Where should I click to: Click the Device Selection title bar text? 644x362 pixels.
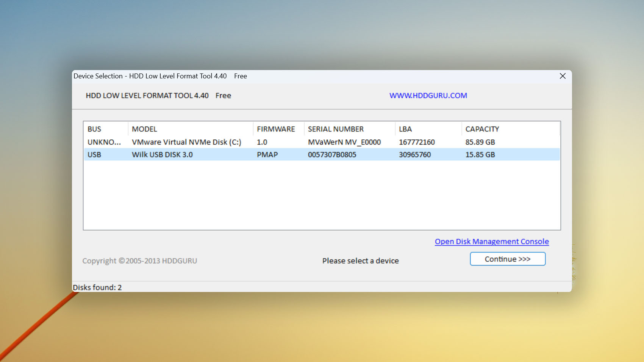(x=160, y=76)
